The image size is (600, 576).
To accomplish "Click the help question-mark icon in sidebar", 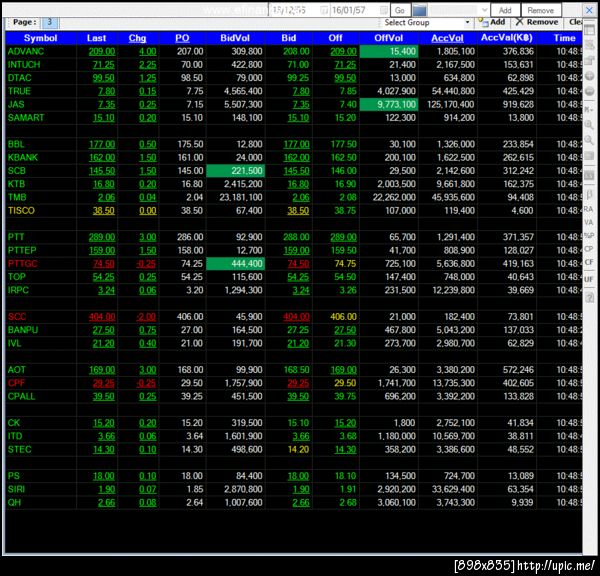I will 589,297.
